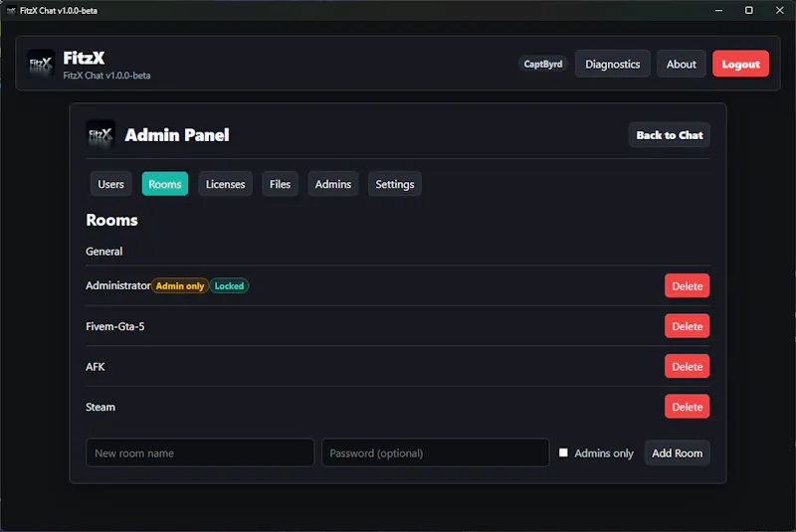796x532 pixels.
Task: Delete the Steam room
Action: tap(688, 407)
